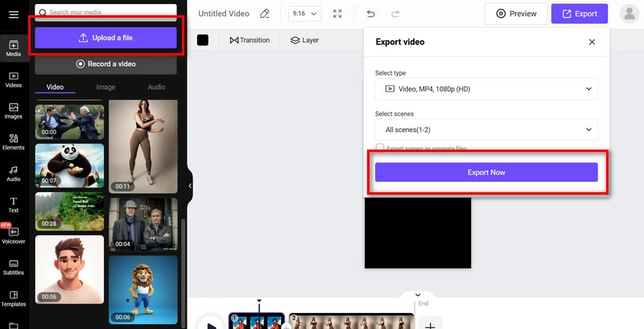Open the Transition options

250,40
